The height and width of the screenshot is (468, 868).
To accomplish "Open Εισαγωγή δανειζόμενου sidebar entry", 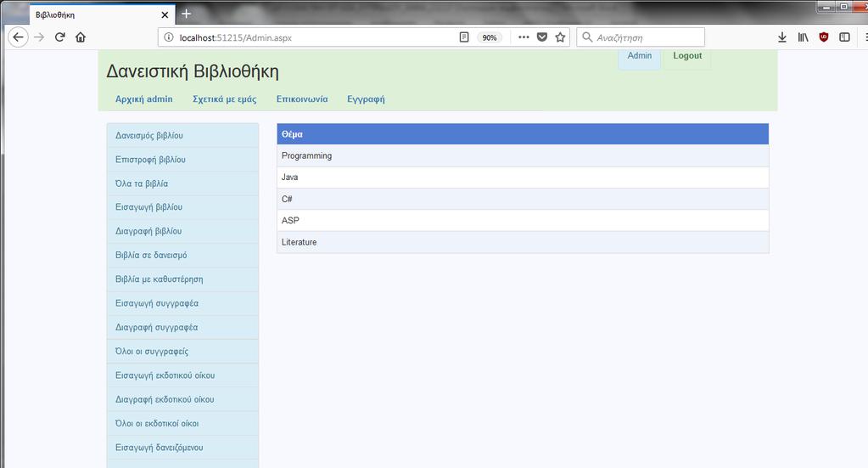I will tap(182, 448).
